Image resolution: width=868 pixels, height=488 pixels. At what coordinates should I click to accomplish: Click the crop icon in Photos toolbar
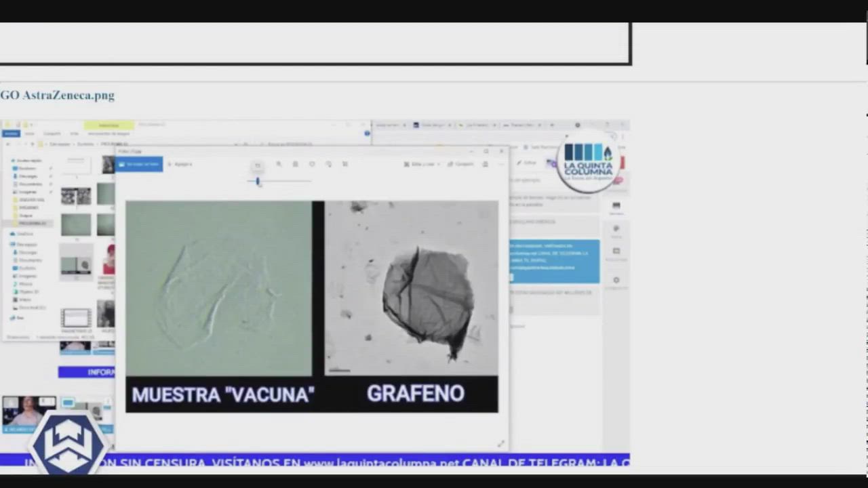click(x=345, y=164)
